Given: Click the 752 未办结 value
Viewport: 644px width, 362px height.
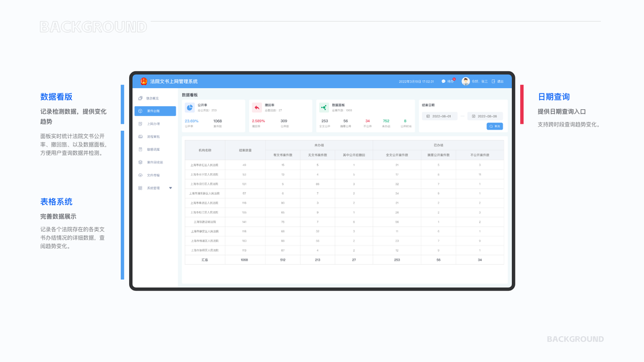Looking at the screenshot, I should 386,121.
